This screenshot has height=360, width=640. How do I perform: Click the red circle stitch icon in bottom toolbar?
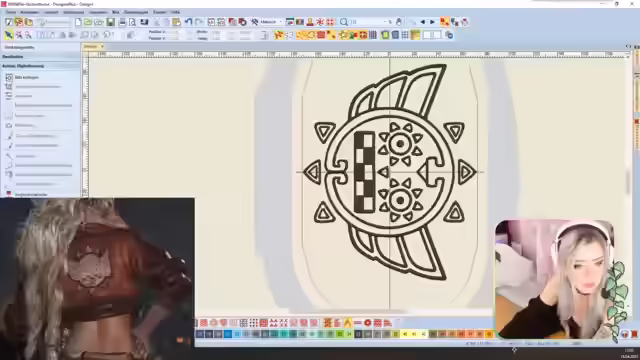tap(368, 323)
